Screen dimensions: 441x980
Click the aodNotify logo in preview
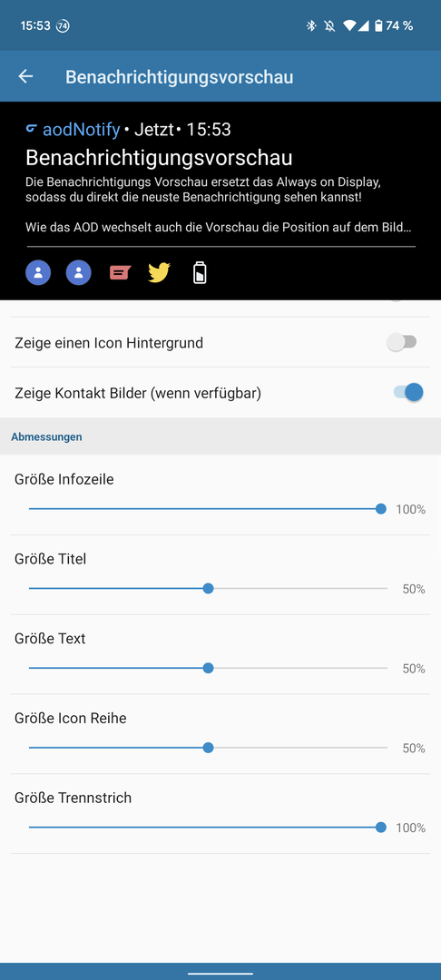(x=31, y=129)
